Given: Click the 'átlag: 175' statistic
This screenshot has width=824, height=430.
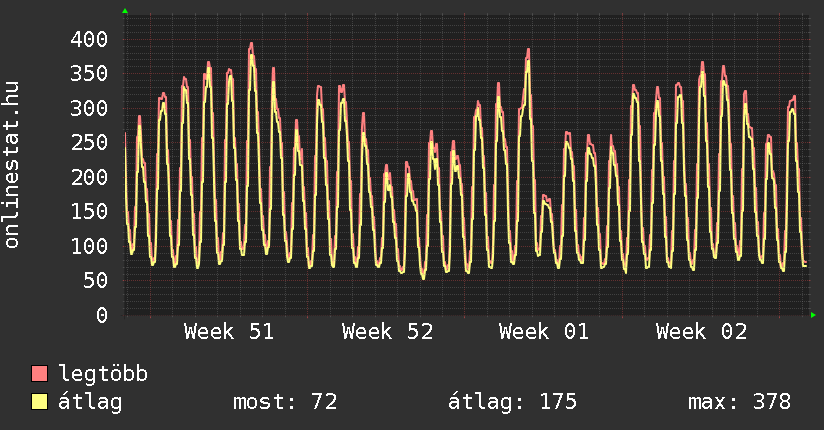Looking at the screenshot, I should coord(513,402).
